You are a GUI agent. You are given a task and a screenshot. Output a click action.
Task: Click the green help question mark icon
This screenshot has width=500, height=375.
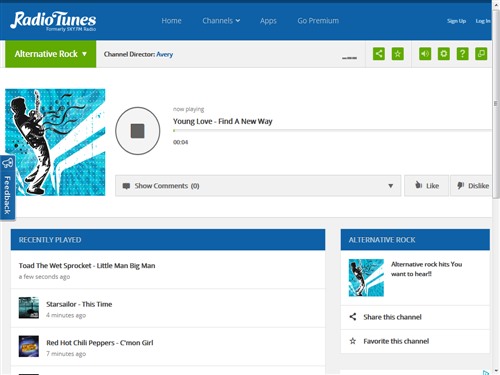point(462,54)
